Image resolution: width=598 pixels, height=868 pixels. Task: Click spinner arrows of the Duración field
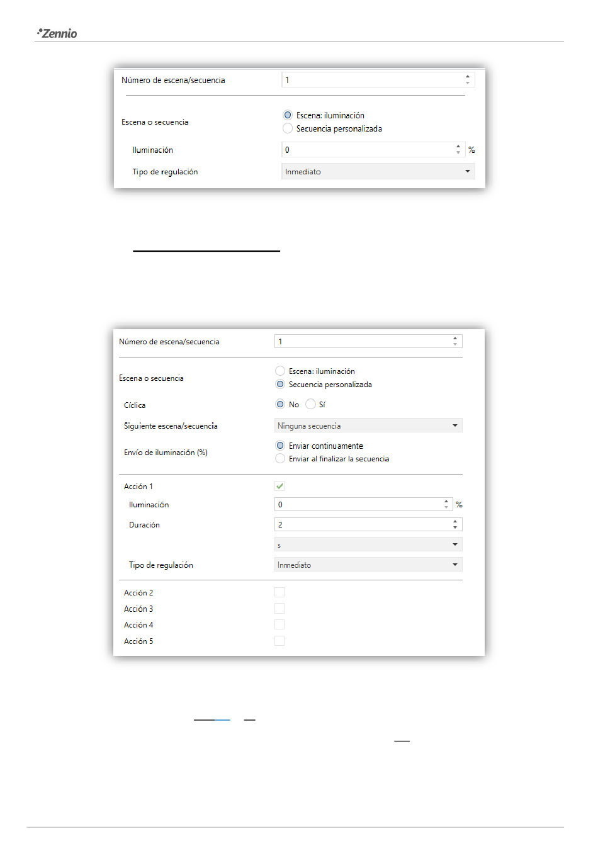[x=455, y=524]
